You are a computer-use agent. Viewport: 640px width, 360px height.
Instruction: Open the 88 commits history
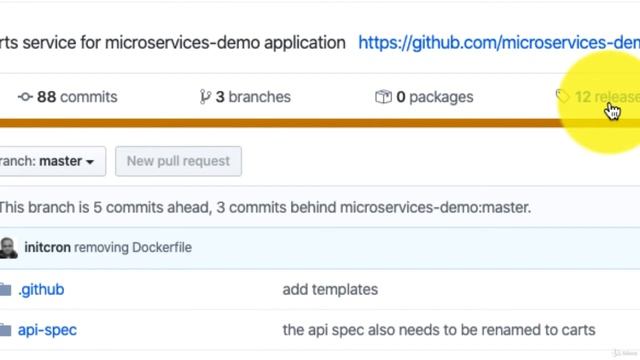click(x=68, y=97)
